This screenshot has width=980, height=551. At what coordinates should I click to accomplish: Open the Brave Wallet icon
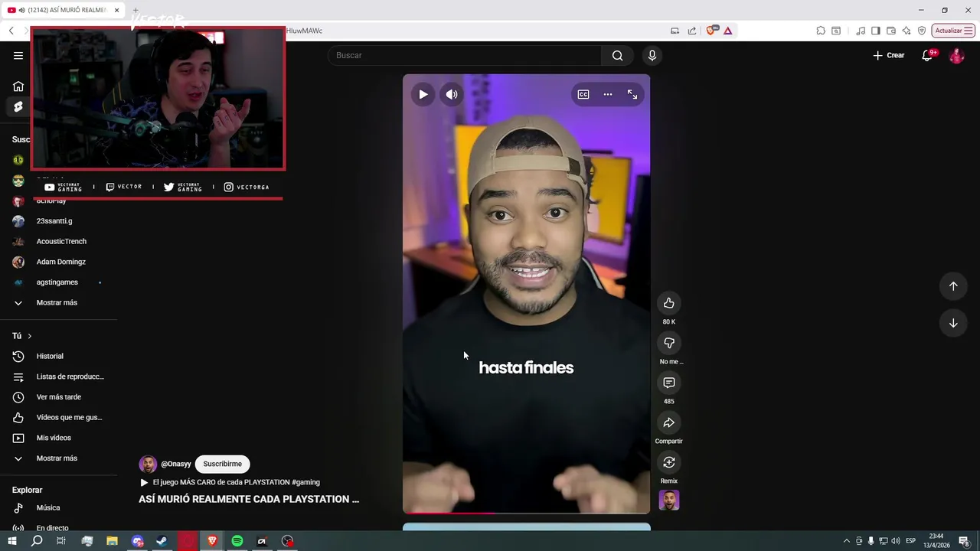point(891,31)
